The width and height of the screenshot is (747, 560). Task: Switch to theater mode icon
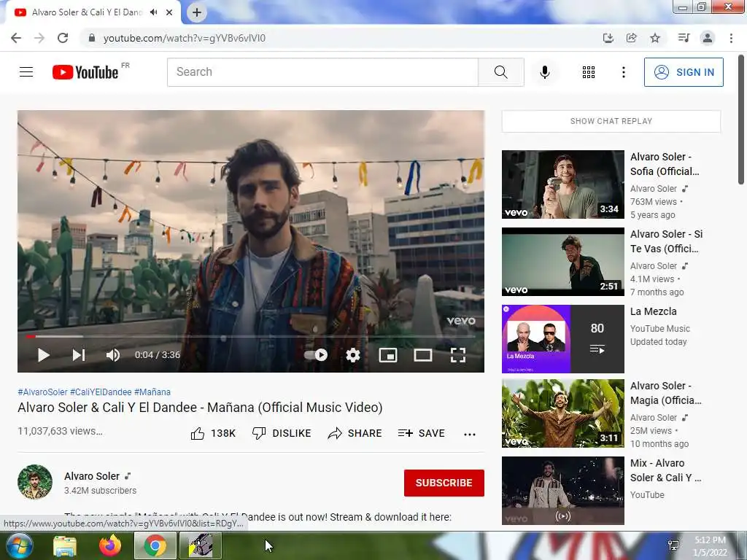[422, 355]
